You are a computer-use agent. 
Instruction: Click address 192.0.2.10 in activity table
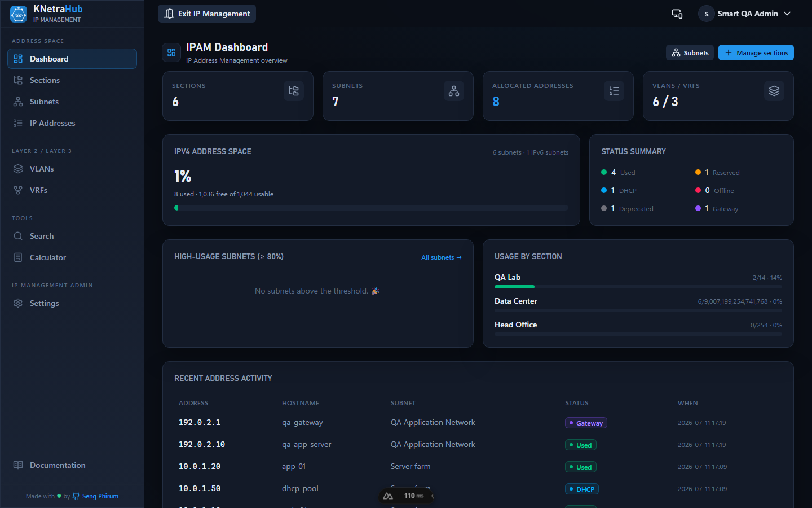click(x=202, y=444)
